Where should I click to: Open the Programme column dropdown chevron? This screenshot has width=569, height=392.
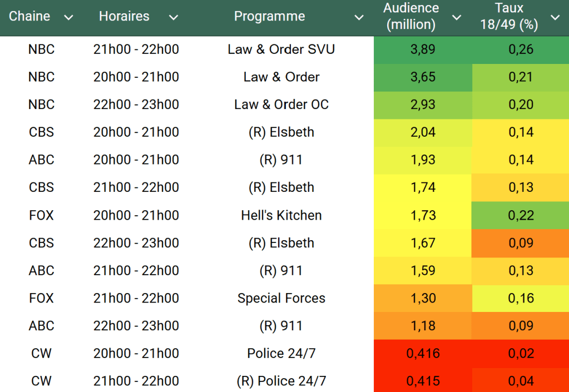359,18
